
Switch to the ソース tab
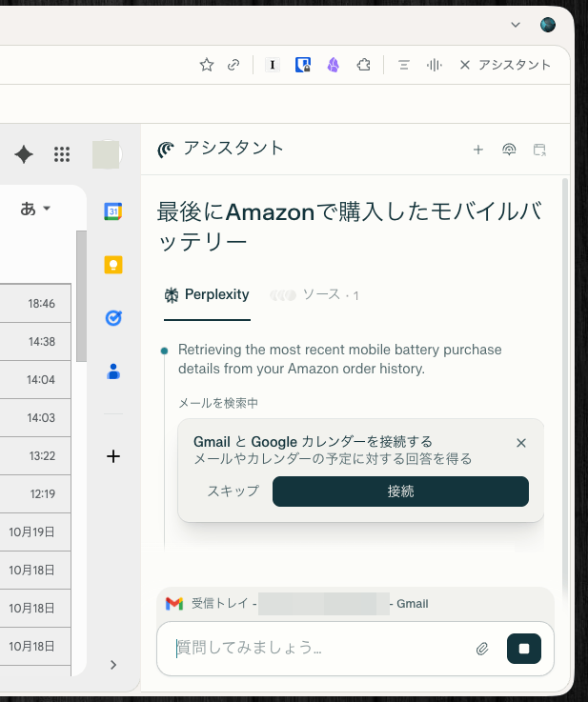314,295
